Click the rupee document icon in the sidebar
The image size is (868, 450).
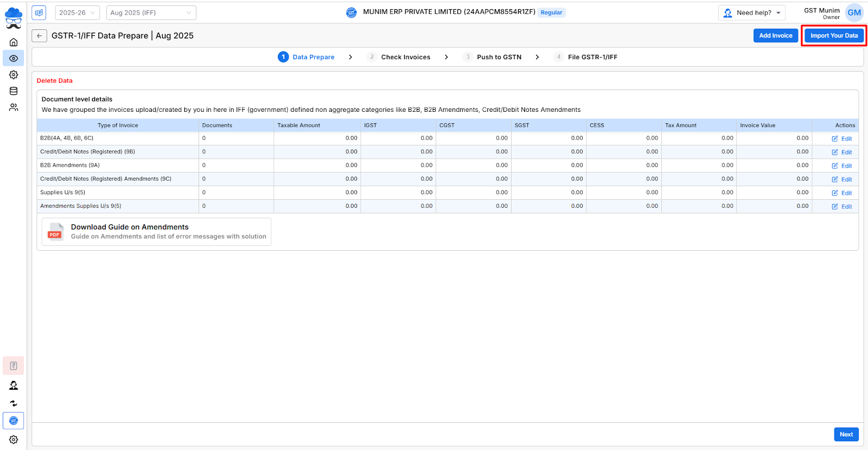tap(14, 366)
